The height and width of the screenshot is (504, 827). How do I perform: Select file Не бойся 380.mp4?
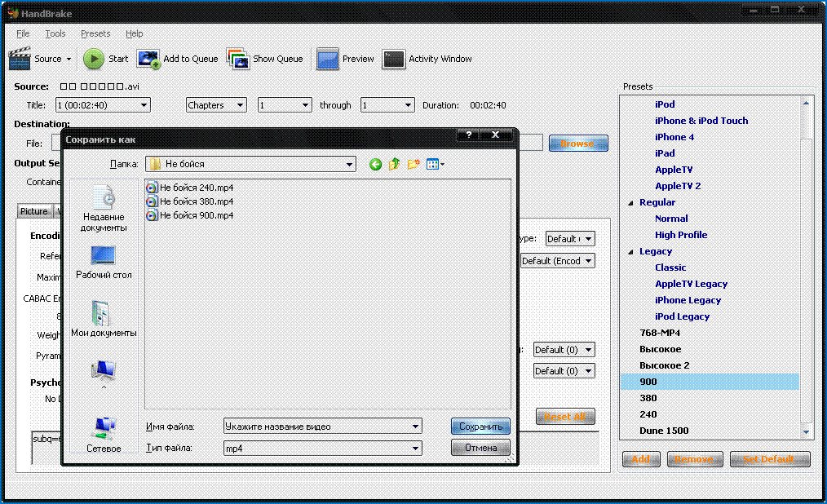point(190,201)
